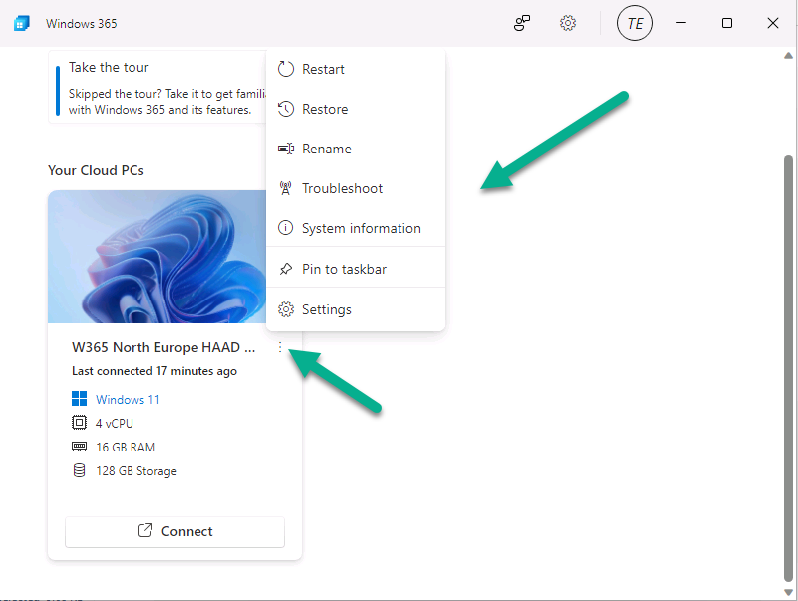Viewport: 798px width, 601px height.
Task: Click the Windows 365 app logo
Action: point(21,23)
